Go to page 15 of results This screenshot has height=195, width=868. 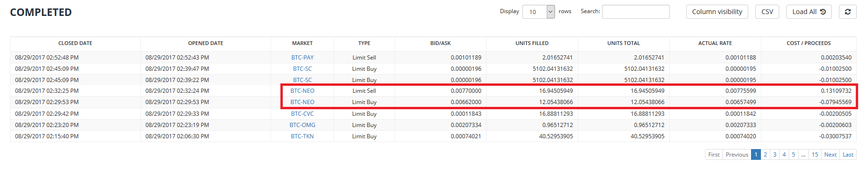(815, 155)
